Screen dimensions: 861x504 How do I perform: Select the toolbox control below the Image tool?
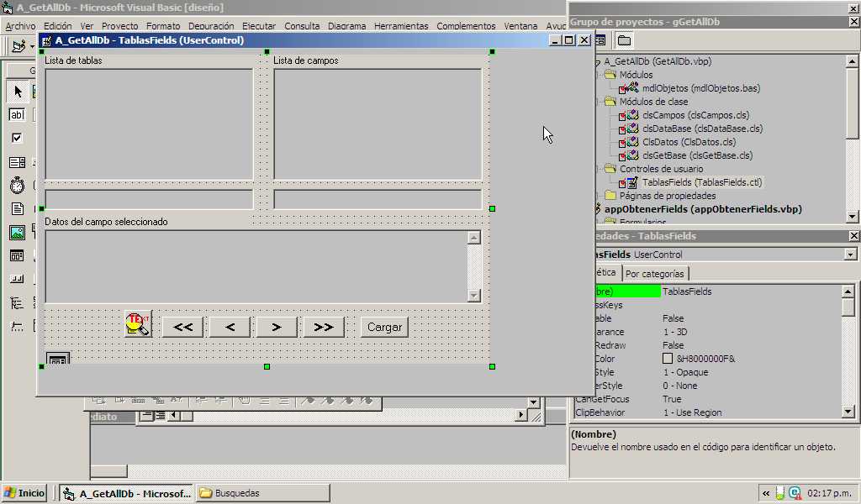point(17,255)
